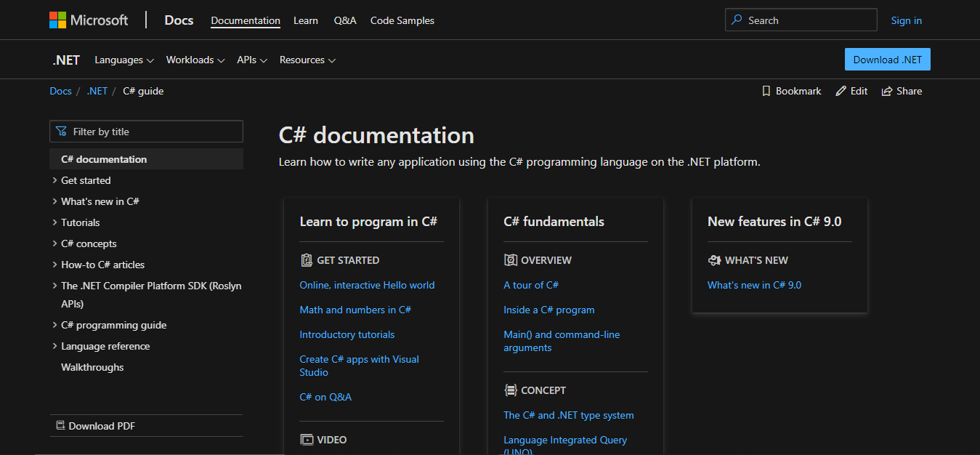This screenshot has width=980, height=455.
Task: Expand the Language reference node
Action: click(54, 346)
